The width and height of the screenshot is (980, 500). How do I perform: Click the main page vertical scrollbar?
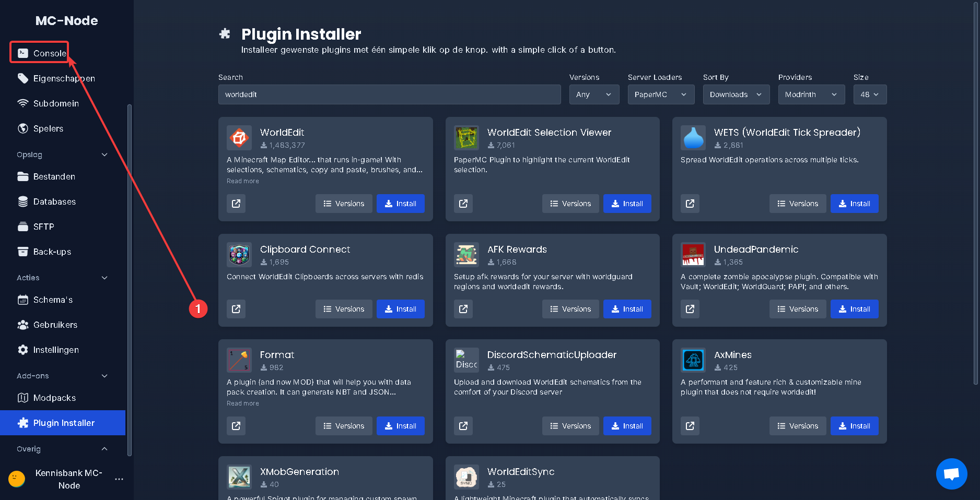pos(975,193)
